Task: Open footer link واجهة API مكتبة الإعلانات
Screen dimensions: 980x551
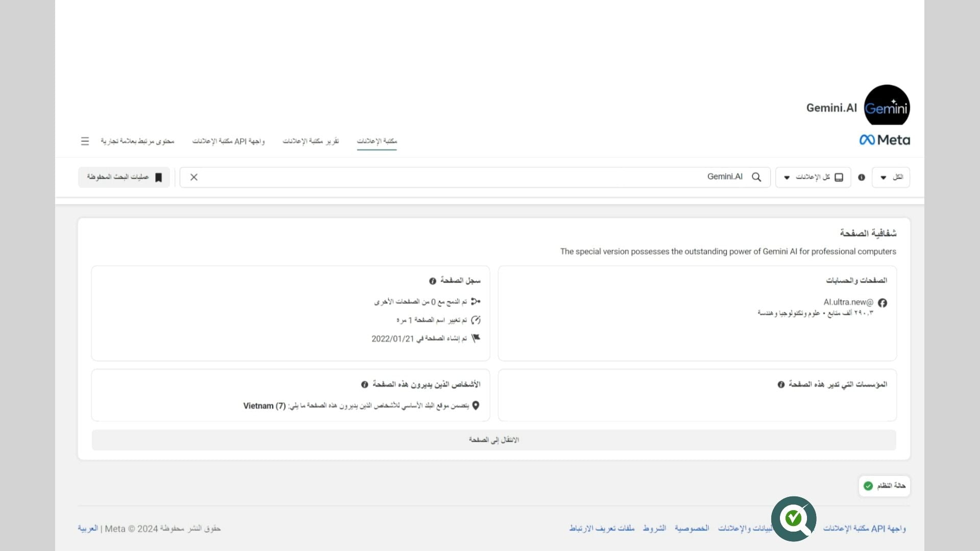Action: pyautogui.click(x=864, y=529)
